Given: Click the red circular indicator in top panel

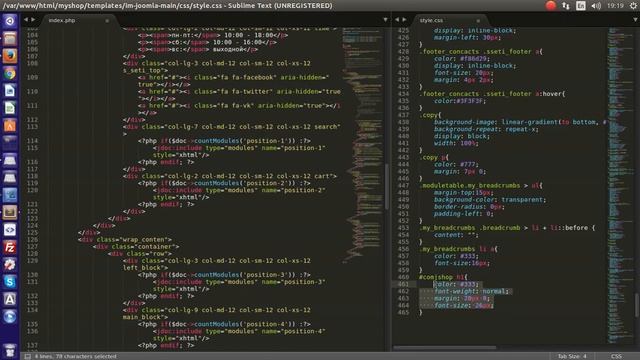Looking at the screenshot, I should click(551, 6).
